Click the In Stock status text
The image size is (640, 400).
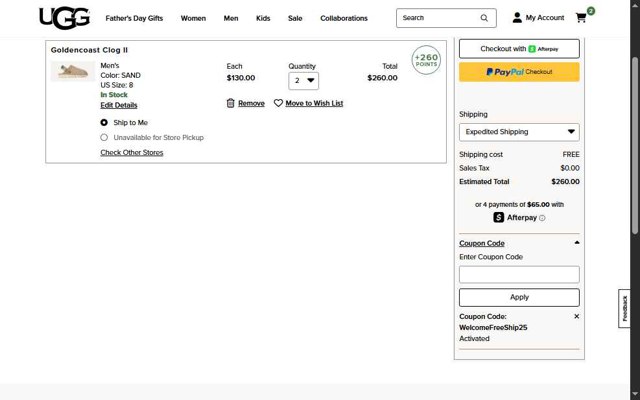click(x=114, y=95)
